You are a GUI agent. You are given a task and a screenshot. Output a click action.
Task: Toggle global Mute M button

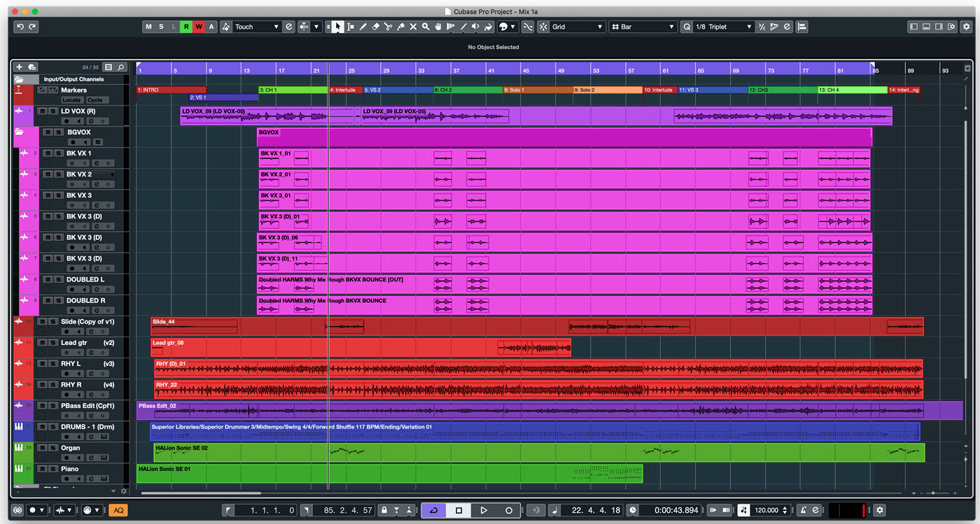[x=148, y=27]
